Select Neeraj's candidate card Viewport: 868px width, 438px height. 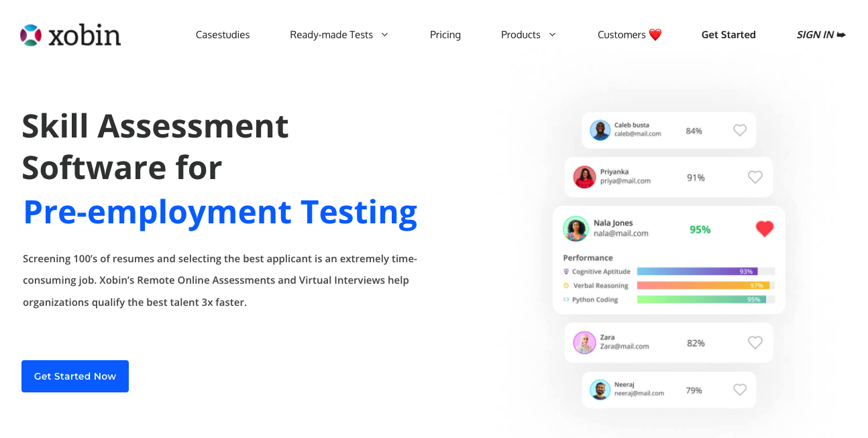[x=668, y=389]
